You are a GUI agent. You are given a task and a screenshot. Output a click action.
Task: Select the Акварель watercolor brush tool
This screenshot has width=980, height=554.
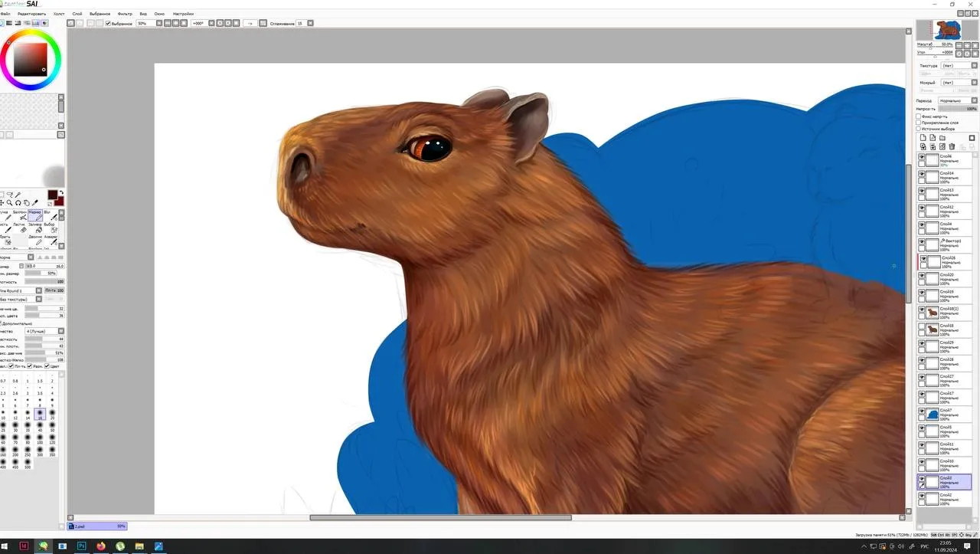pos(52,241)
